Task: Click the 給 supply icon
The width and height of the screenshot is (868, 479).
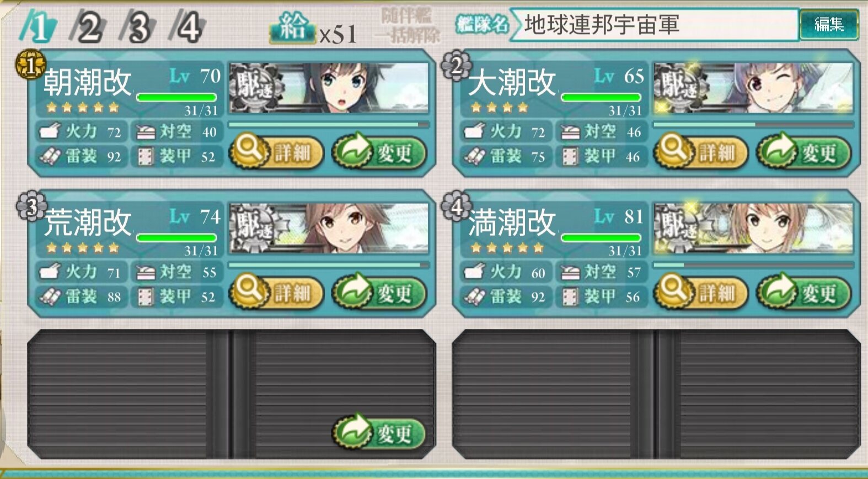Action: click(x=293, y=28)
